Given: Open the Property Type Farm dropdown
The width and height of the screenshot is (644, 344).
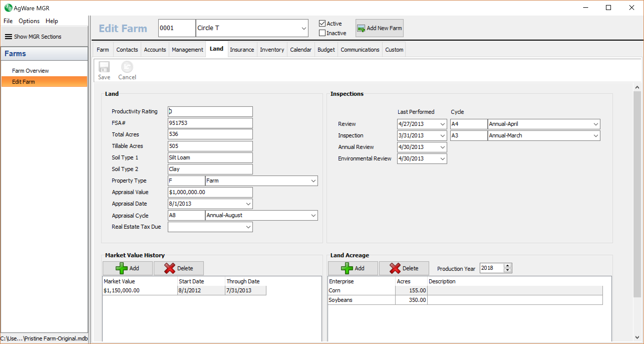Looking at the screenshot, I should 313,181.
